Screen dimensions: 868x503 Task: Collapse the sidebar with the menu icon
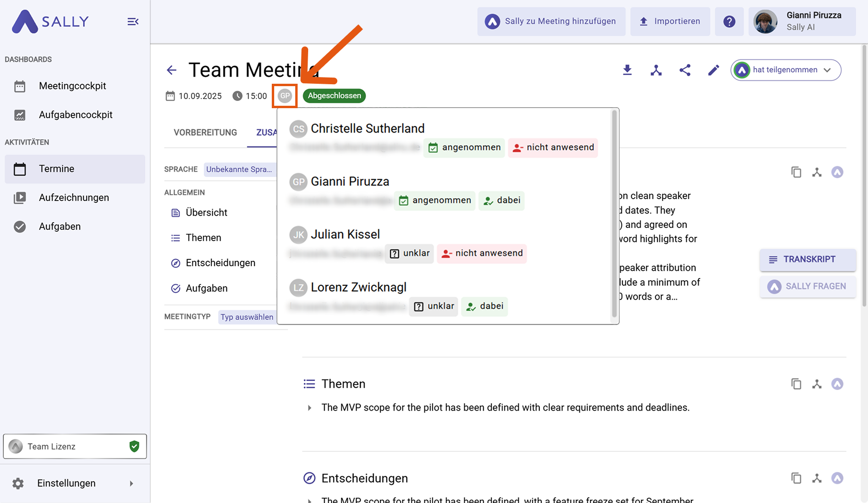pyautogui.click(x=133, y=22)
